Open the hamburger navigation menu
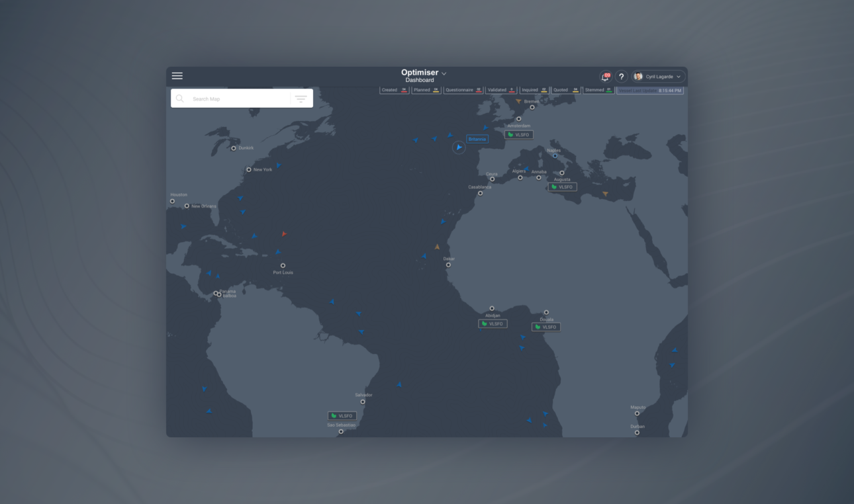 click(x=177, y=76)
